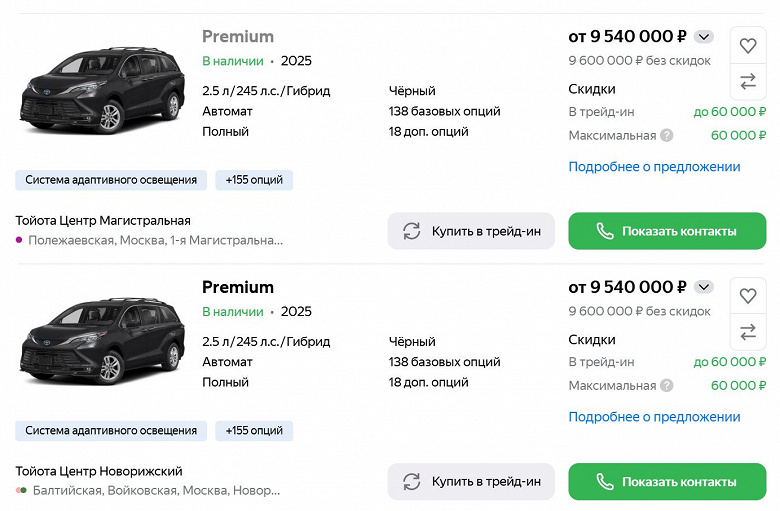Compare the first Premium listing (arrows icon)
Image resolution: width=780 pixels, height=511 pixels.
[x=747, y=82]
